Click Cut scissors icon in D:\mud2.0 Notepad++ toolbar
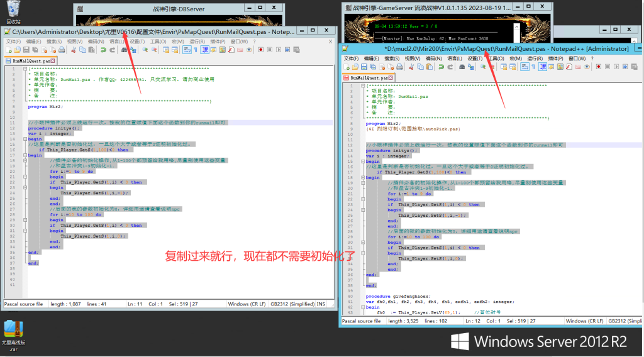 coord(411,66)
